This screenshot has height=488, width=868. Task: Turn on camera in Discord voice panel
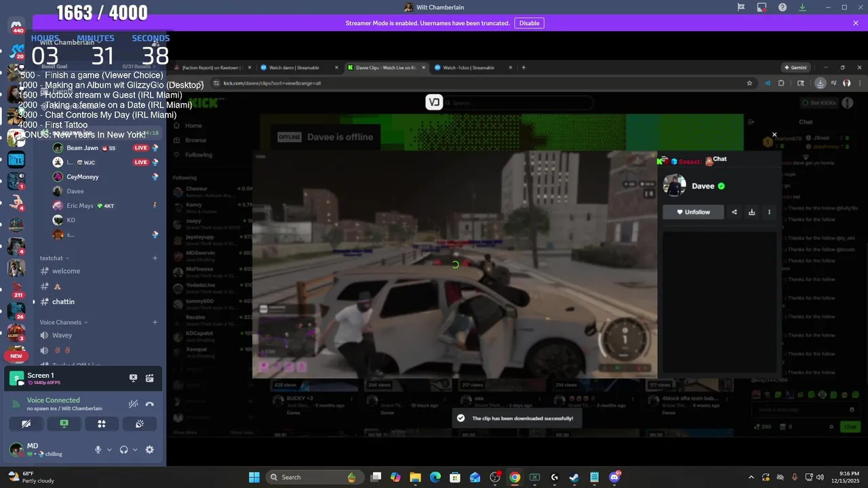click(x=26, y=424)
